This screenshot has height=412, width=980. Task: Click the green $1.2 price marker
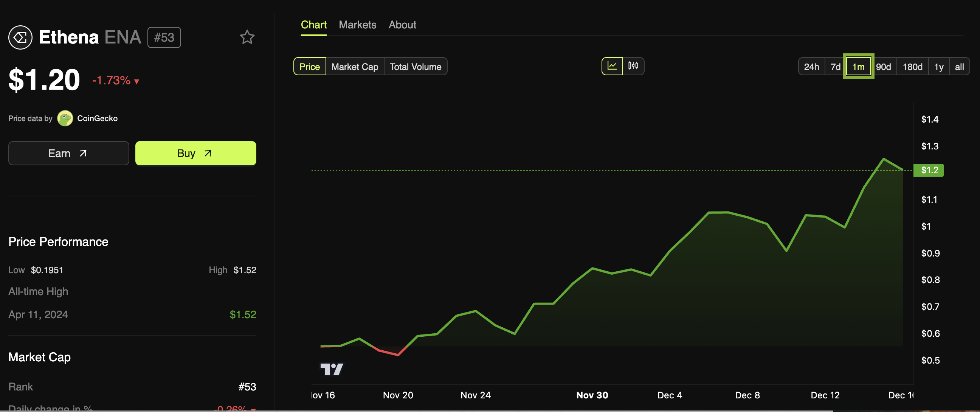point(929,170)
